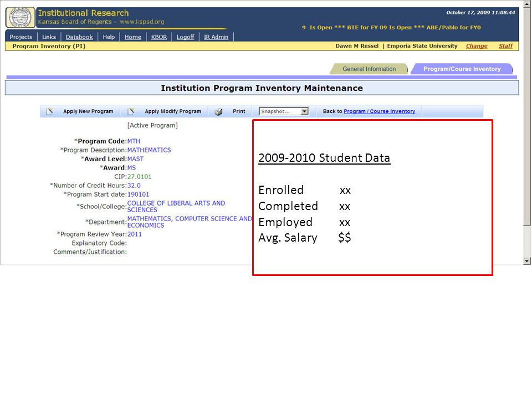Click Apply New Program button
This screenshot has height=399, width=532.
point(88,111)
